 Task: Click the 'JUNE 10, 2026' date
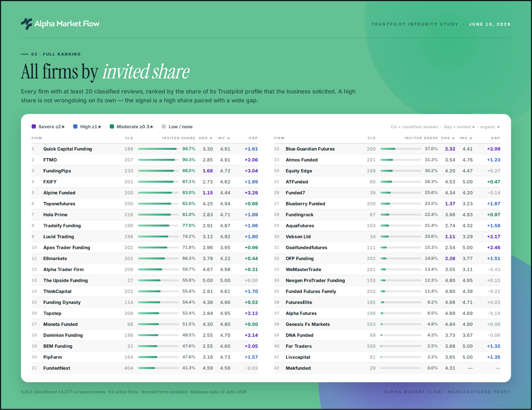[x=490, y=24]
